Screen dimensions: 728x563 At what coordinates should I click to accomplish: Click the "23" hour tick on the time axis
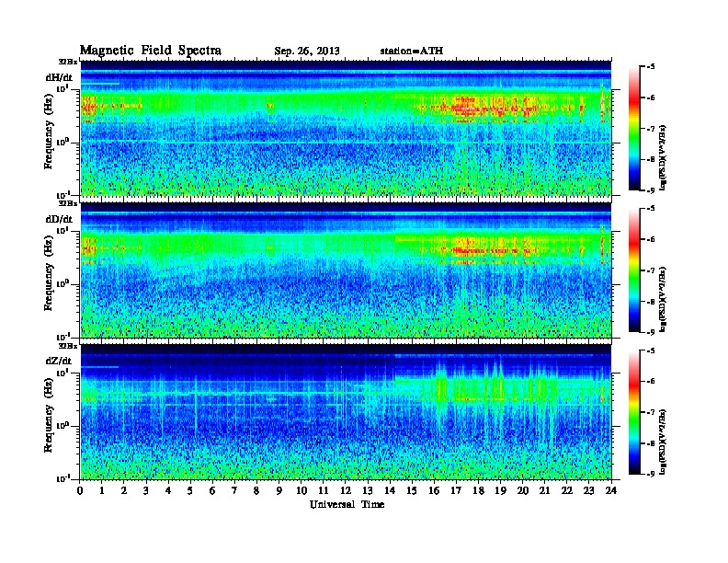[588, 490]
